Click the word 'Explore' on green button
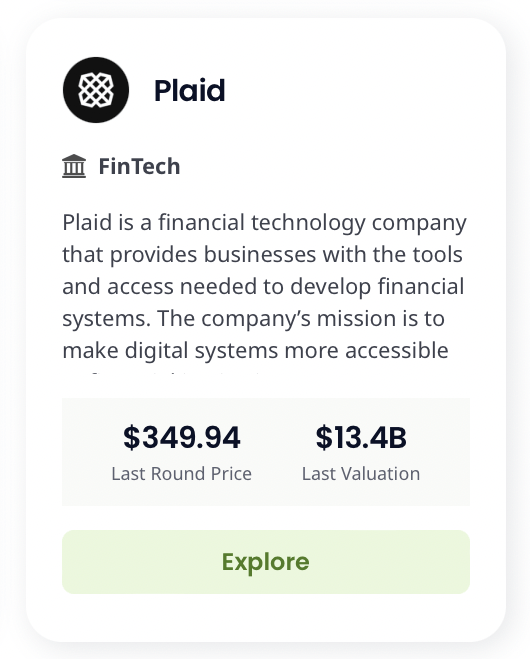This screenshot has height=659, width=530. [266, 562]
